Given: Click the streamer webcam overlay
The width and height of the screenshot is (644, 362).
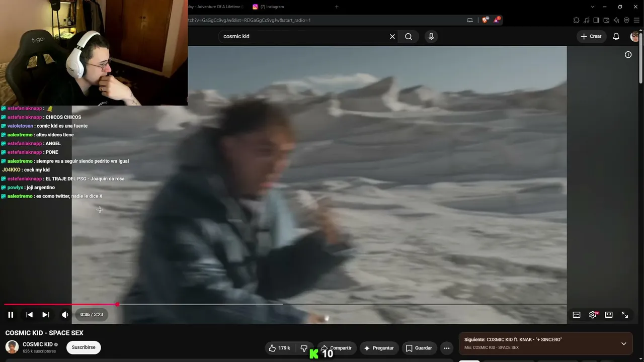Looking at the screenshot, I should [x=94, y=53].
